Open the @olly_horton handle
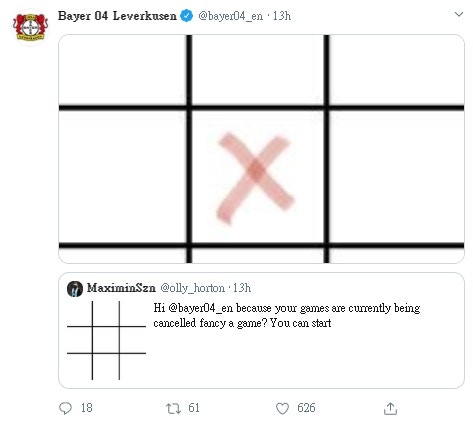 pos(192,288)
